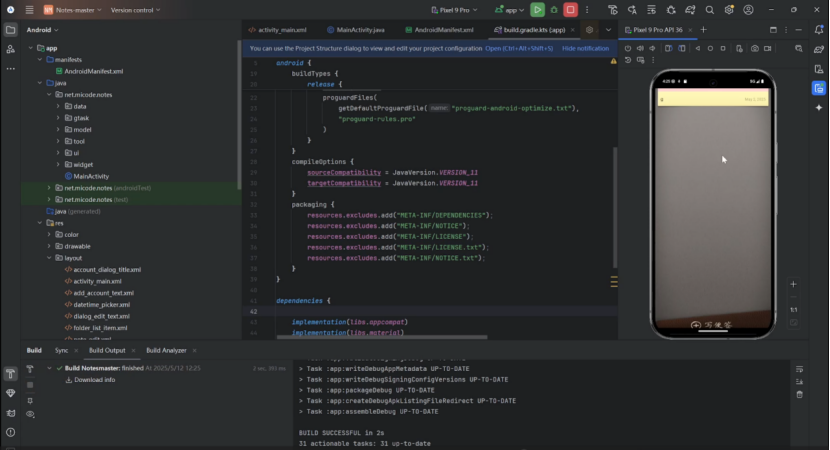The height and width of the screenshot is (450, 830).
Task: Switch to activity_main.xml editor tab
Action: click(x=277, y=30)
